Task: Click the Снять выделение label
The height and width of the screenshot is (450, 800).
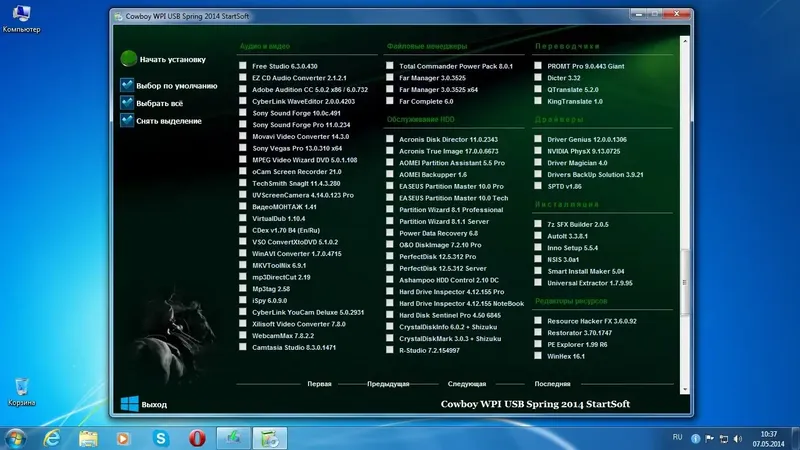Action: [x=169, y=121]
